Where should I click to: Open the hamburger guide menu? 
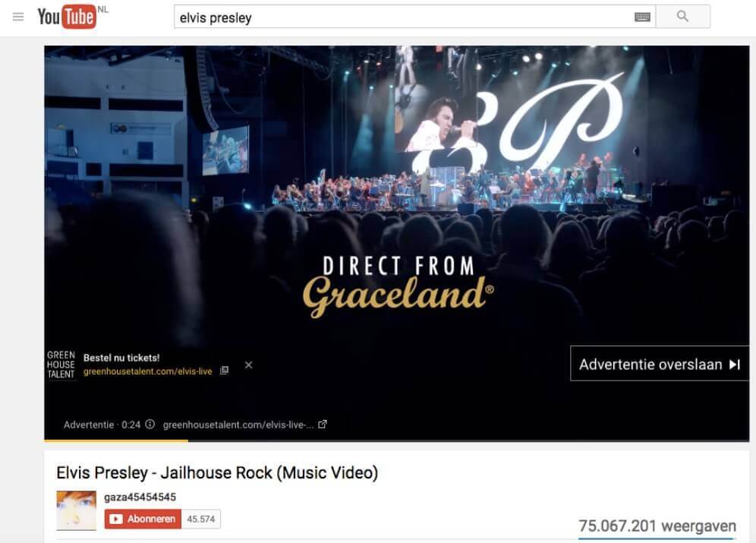(18, 17)
